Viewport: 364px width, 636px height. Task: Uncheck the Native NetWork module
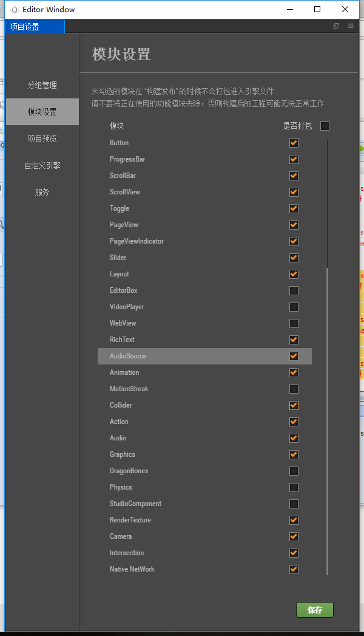tap(294, 569)
